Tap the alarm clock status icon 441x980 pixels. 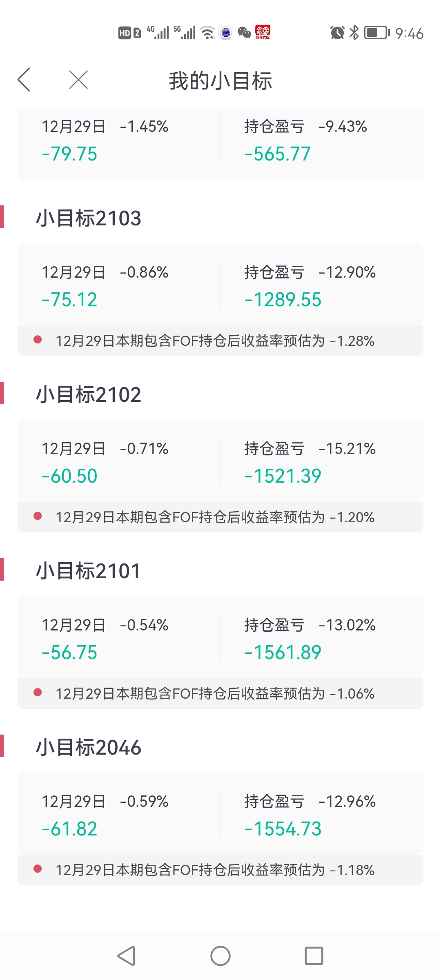tap(337, 32)
